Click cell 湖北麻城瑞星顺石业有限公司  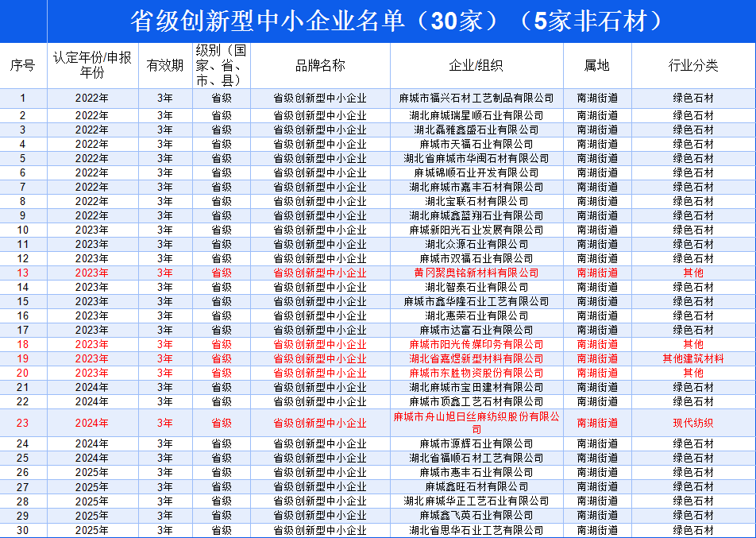point(476,116)
